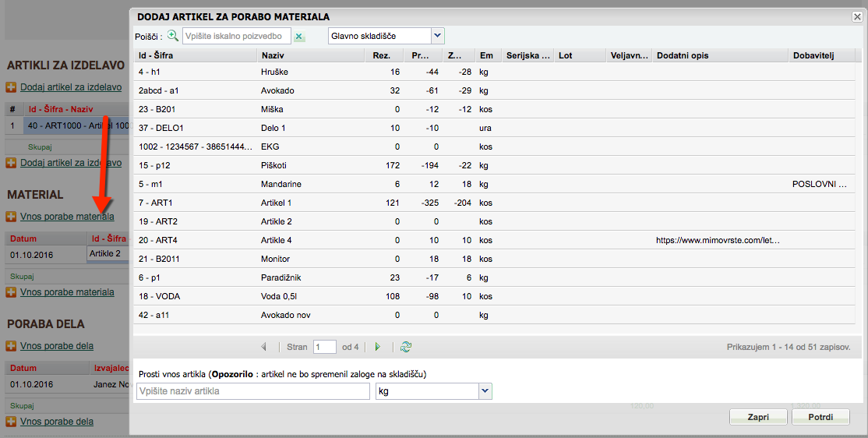868x438 pixels.
Task: Select the Mandarine row
Action: 494,185
